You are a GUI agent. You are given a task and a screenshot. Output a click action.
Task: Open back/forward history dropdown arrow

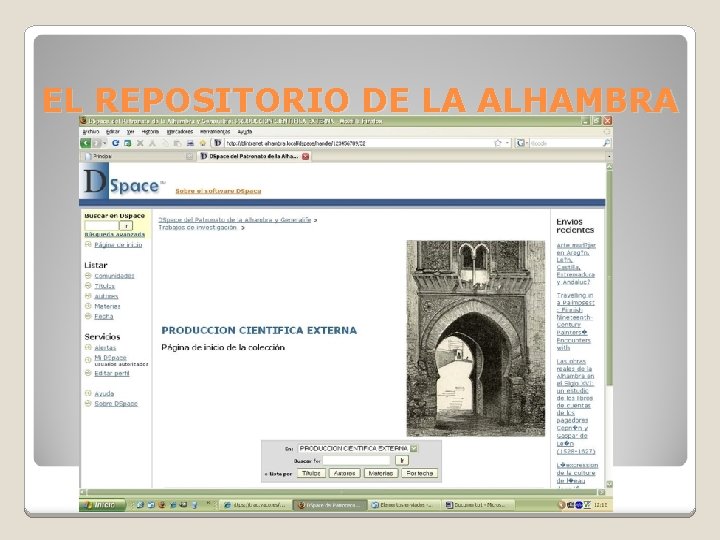(105, 143)
